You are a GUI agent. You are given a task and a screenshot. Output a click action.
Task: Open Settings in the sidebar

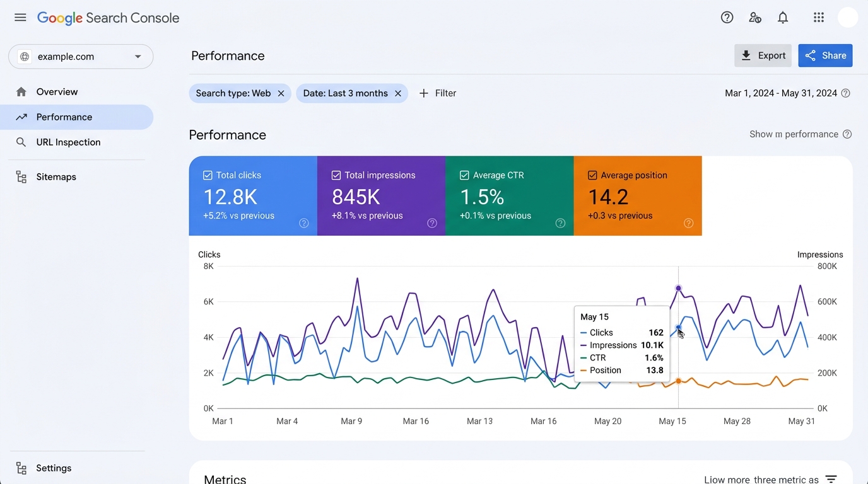76,468
